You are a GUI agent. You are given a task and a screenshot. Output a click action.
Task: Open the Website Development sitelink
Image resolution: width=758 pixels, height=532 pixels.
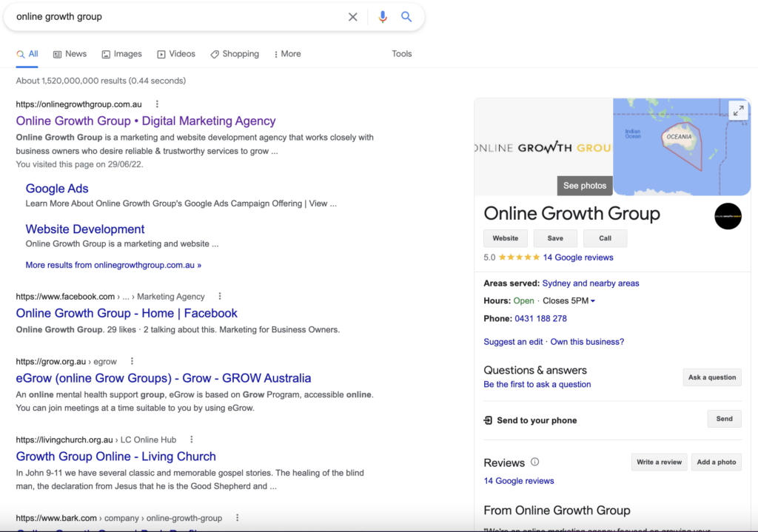(x=85, y=229)
